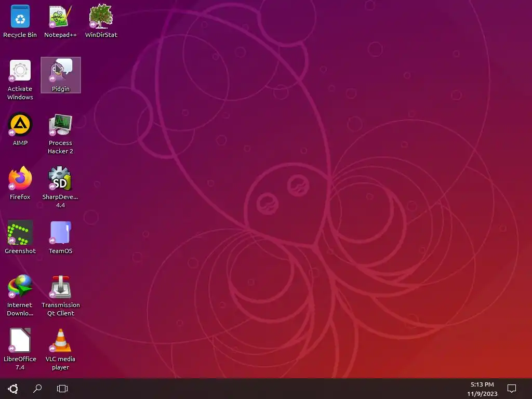Open the SharpDevelop 4.4 shortcut
The width and height of the screenshot is (532, 399).
click(60, 187)
